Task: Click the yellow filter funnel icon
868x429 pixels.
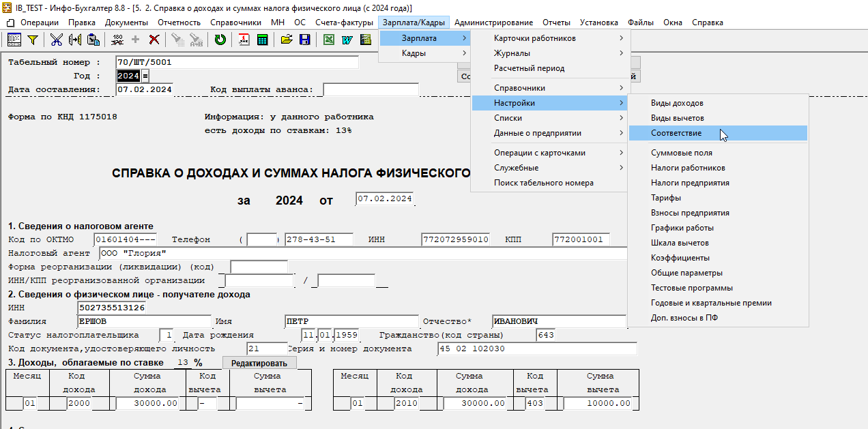Action: pyautogui.click(x=32, y=40)
